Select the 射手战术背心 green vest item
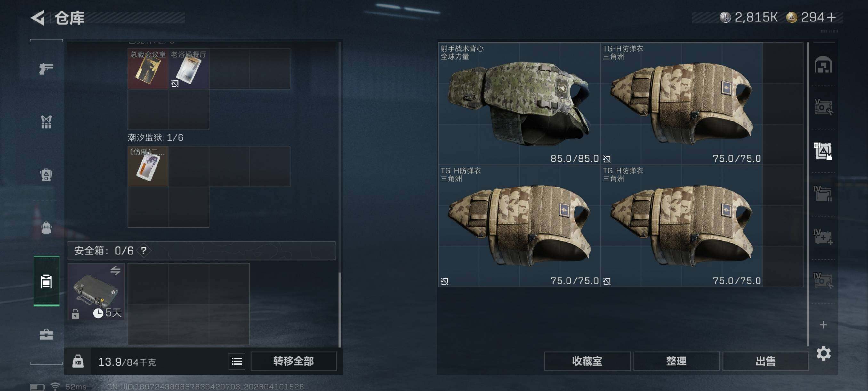Screen dimensions: 868x391 (519, 104)
